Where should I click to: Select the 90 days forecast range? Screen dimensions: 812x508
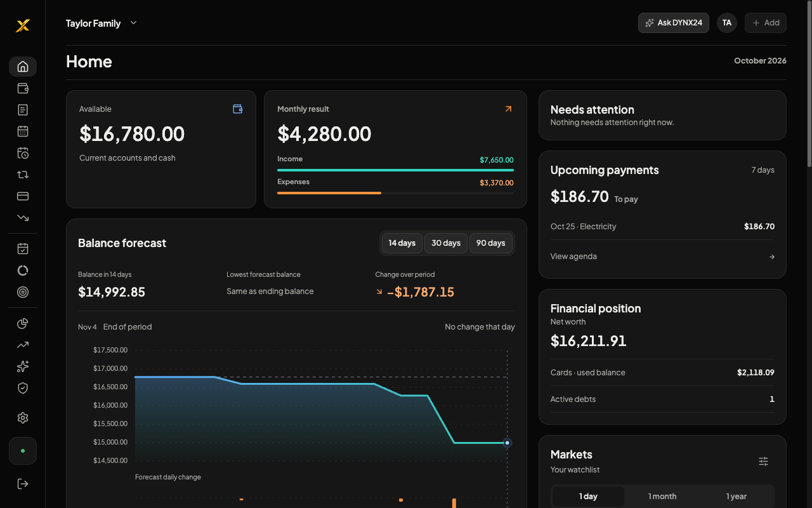[x=491, y=243]
